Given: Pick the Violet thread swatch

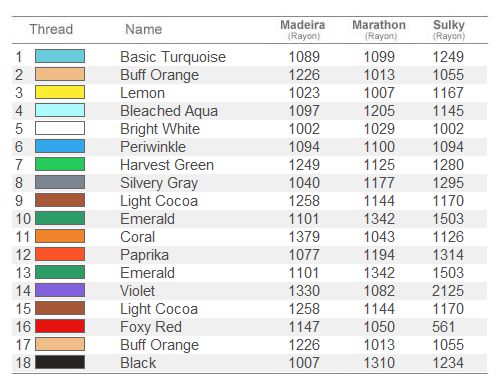Looking at the screenshot, I should [60, 290].
